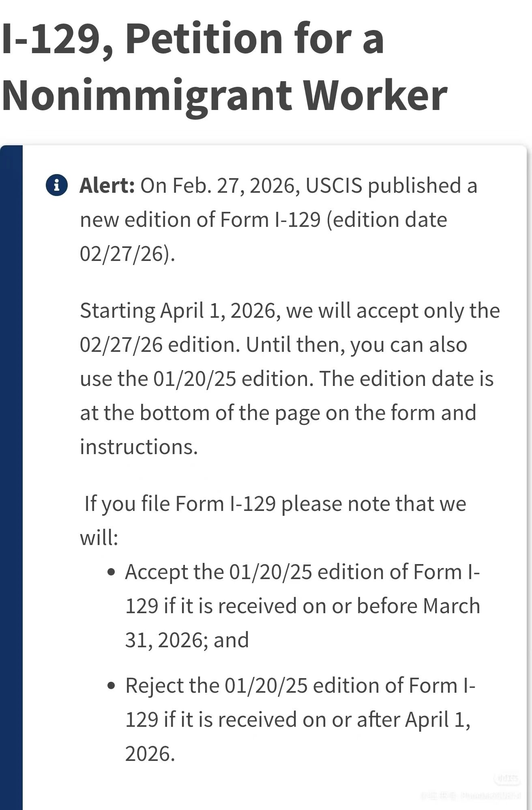Click the word "instructions." ending the paragraph

[139, 447]
